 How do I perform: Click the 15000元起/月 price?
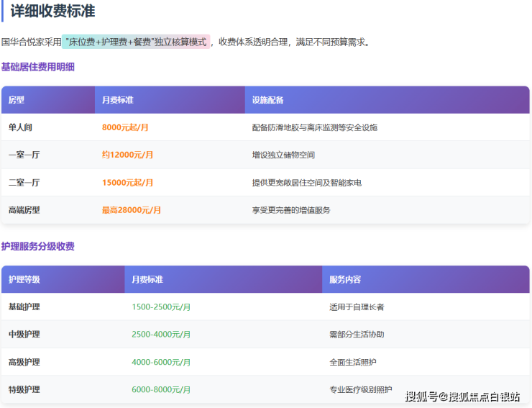(127, 183)
